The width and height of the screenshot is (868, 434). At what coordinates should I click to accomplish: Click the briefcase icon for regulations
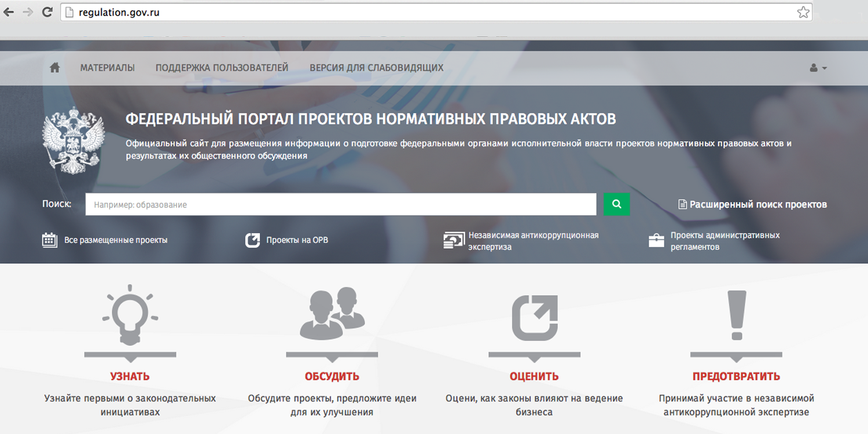[656, 240]
